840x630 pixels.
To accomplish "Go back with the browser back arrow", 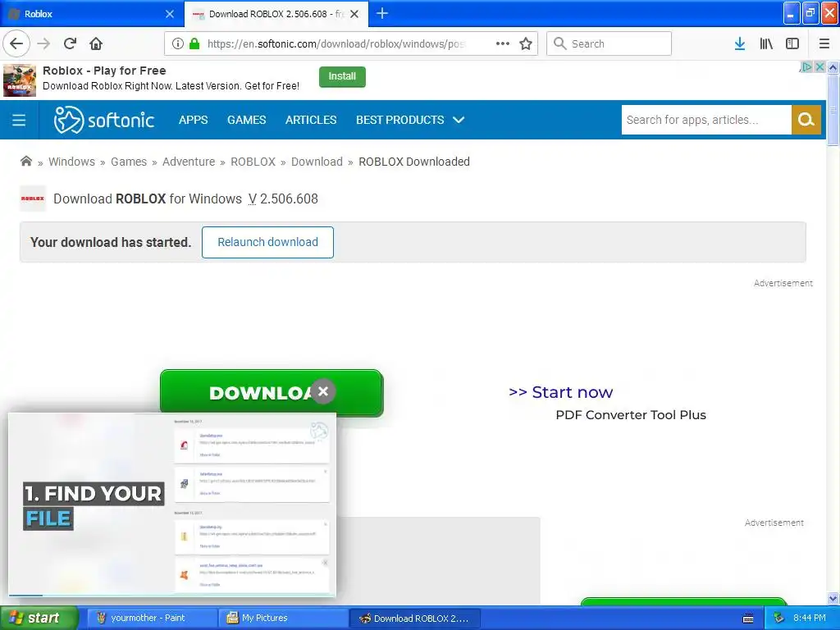I will point(16,44).
